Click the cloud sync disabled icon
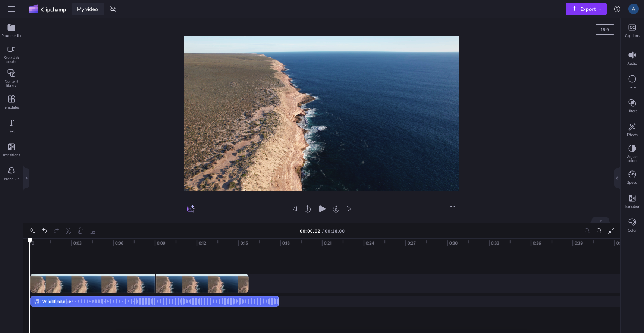Screen dimensions: 644x333 pyautogui.click(x=113, y=9)
